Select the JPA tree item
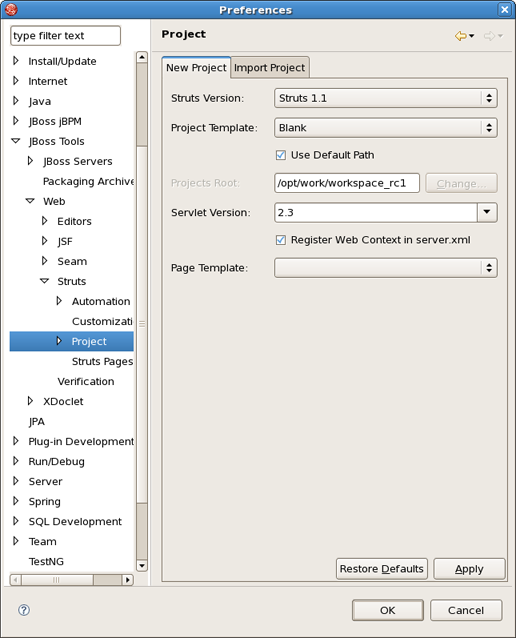 [x=37, y=422]
